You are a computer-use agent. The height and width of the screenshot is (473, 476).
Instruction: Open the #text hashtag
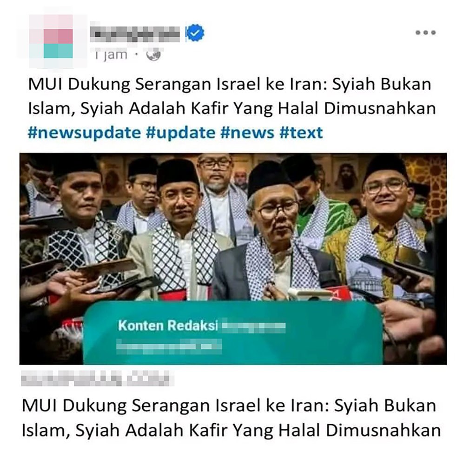click(x=301, y=133)
